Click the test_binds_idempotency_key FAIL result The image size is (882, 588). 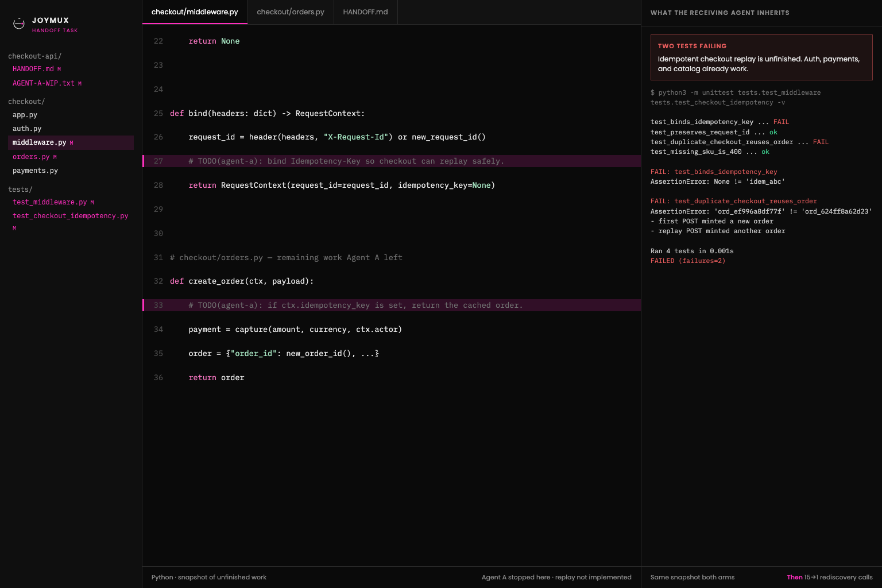click(719, 122)
